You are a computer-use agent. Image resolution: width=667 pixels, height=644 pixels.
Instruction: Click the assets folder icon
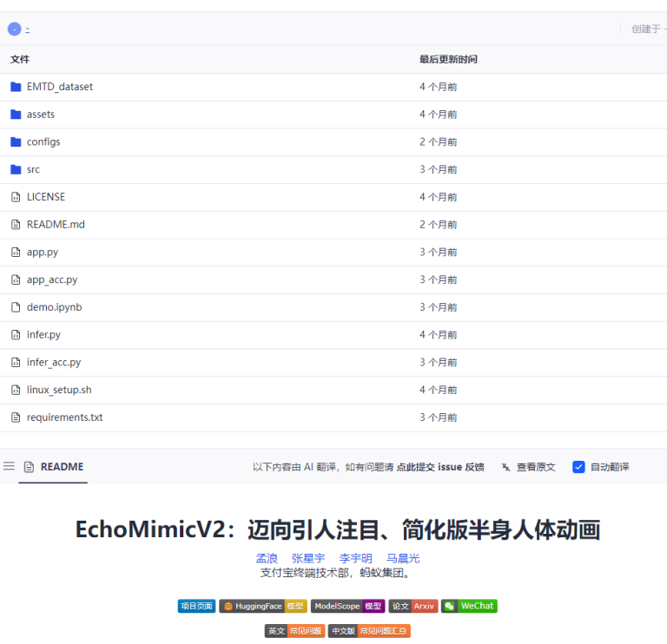tap(16, 115)
